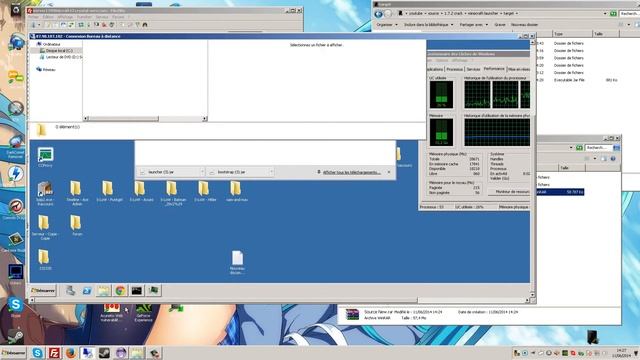Select the Executable Jar File row
The image size is (640, 360).
(x=578, y=80)
